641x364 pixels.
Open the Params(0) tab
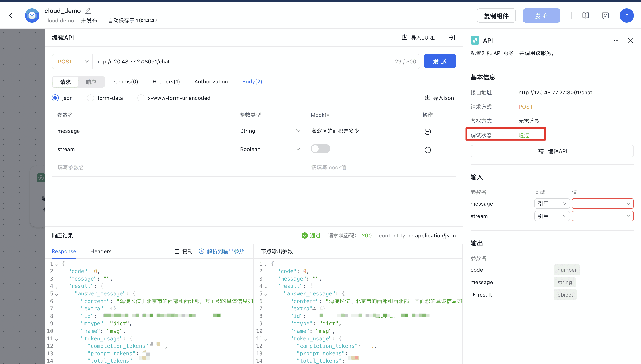point(125,81)
